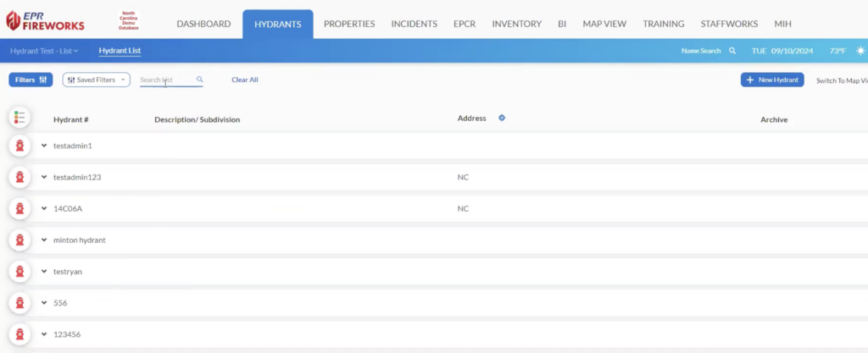Click the New Hydrant button
Image resolution: width=868 pixels, height=353 pixels.
[772, 80]
